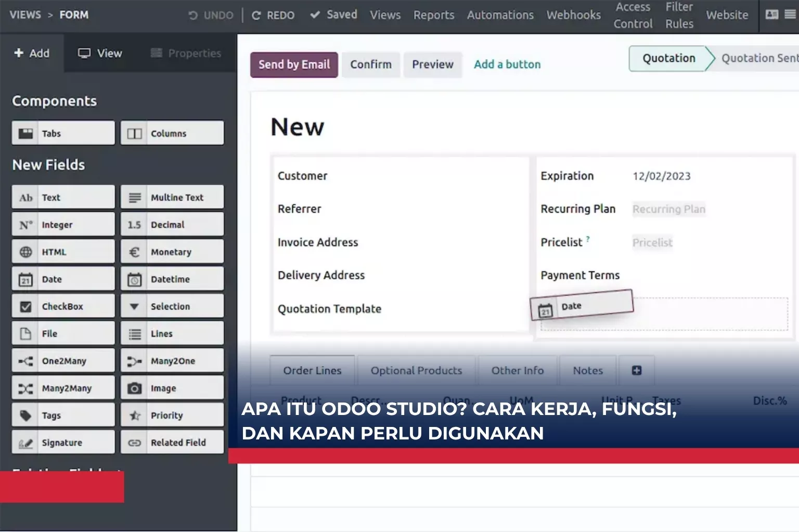The image size is (799, 532).
Task: Open the Other Info tab
Action: (x=518, y=370)
